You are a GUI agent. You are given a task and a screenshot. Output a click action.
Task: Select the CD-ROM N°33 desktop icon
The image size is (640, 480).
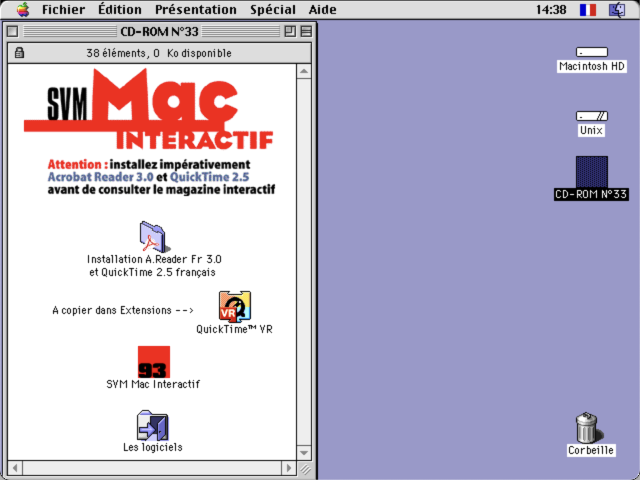click(x=591, y=172)
